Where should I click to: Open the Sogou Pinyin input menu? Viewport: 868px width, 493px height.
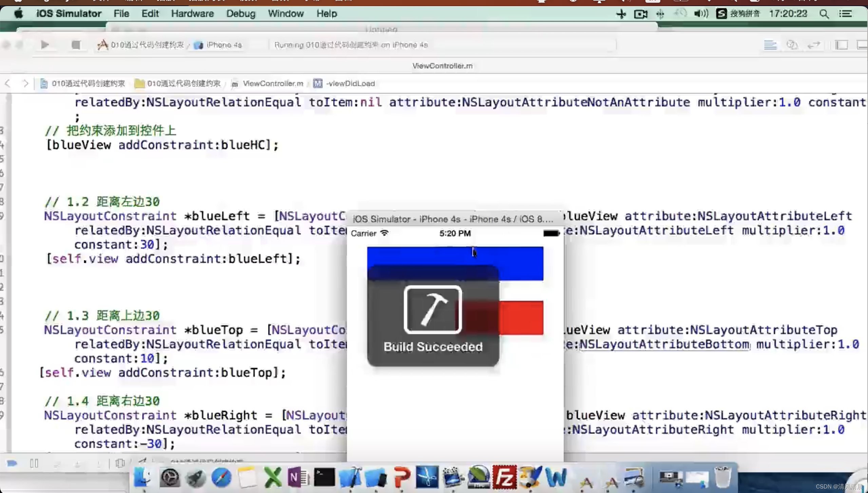[738, 14]
